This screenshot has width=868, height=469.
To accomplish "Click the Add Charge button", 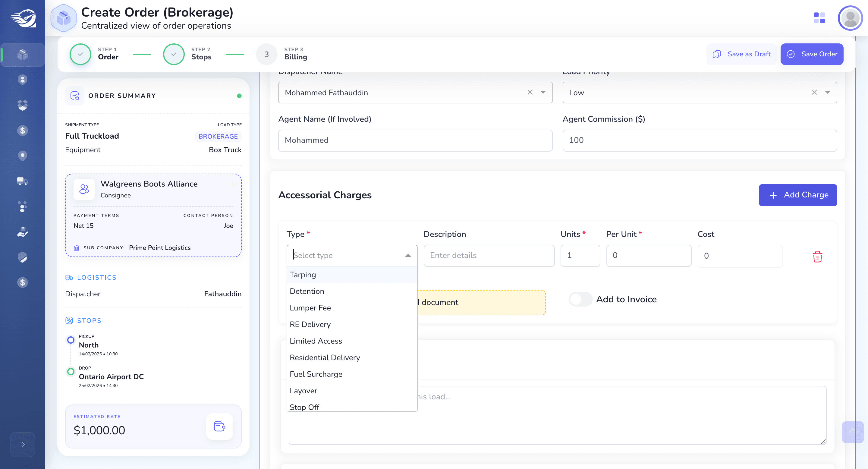I will (x=797, y=195).
